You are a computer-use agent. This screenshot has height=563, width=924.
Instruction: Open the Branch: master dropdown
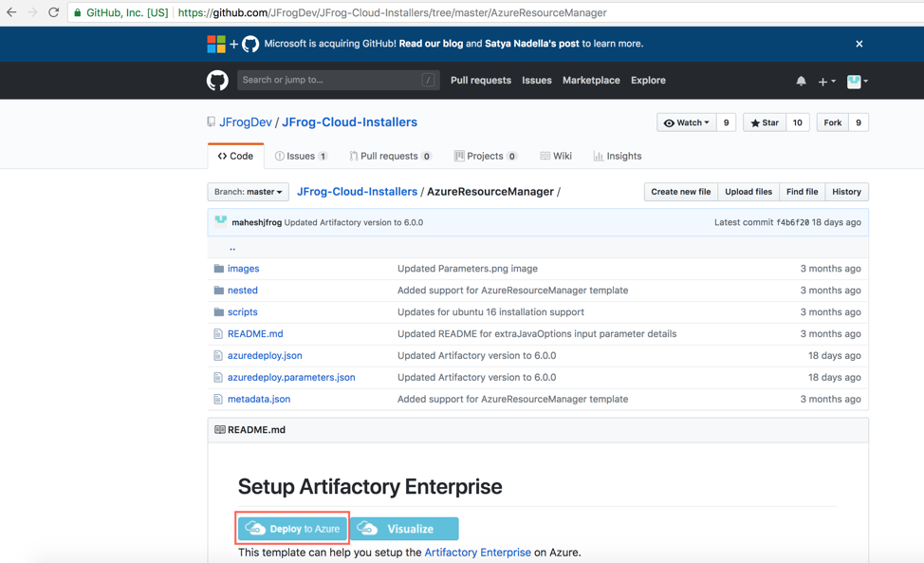click(x=248, y=191)
